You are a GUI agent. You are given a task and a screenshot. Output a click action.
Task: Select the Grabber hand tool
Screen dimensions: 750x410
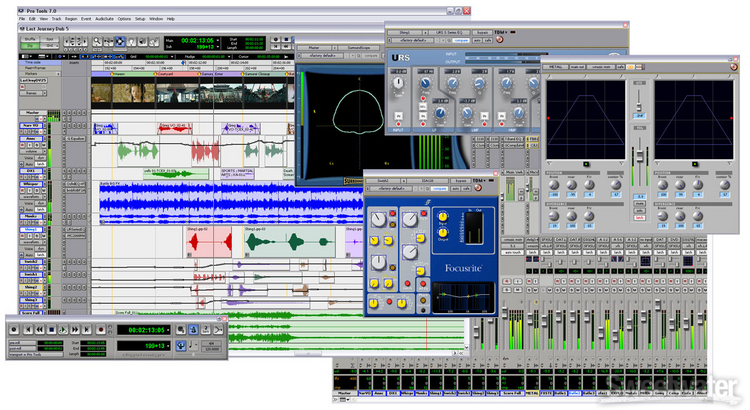coord(131,41)
